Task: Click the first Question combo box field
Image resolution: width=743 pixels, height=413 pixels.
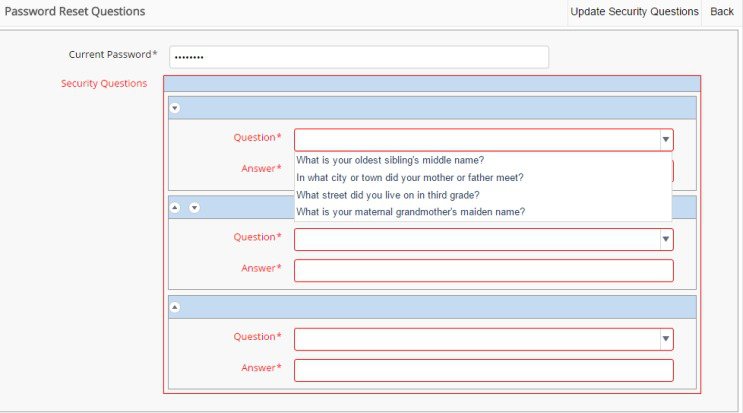Action: 475,140
